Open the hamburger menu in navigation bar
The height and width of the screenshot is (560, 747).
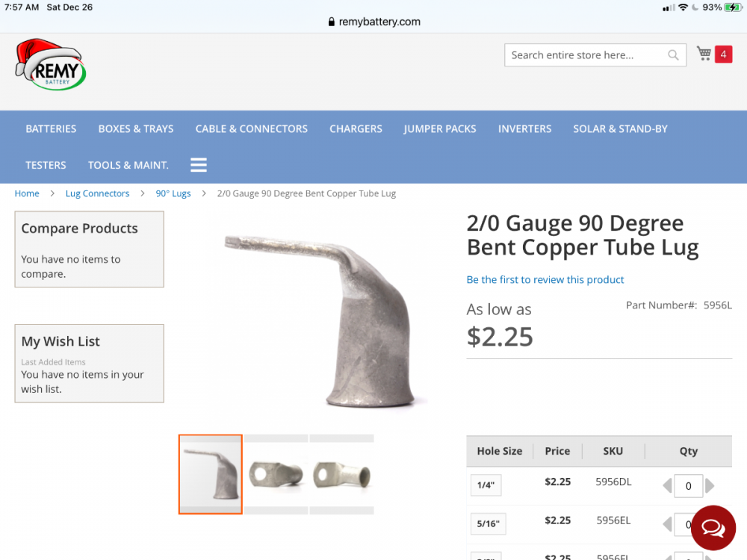[x=199, y=165]
